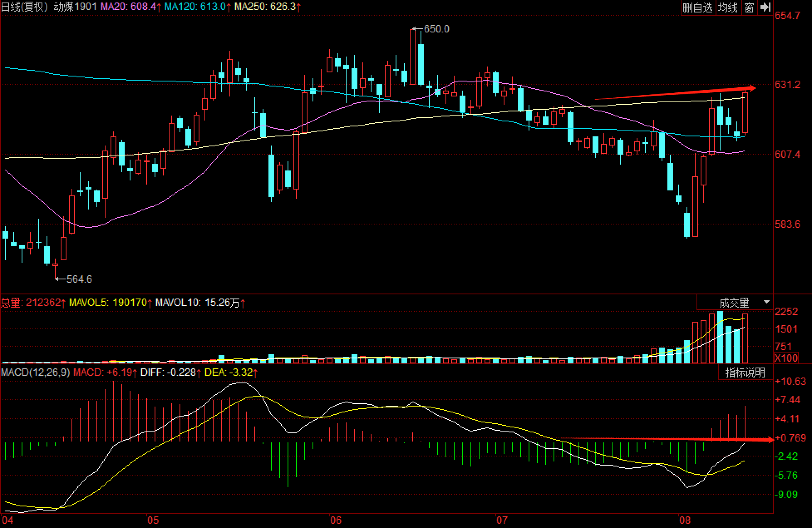The height and width of the screenshot is (528, 812).
Task: Click the MACD(12,26,9) indicator title
Action: [x=35, y=373]
